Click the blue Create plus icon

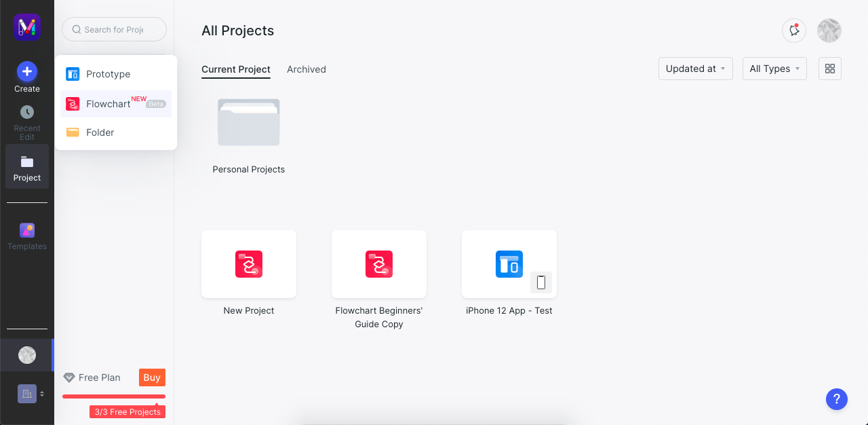click(27, 71)
